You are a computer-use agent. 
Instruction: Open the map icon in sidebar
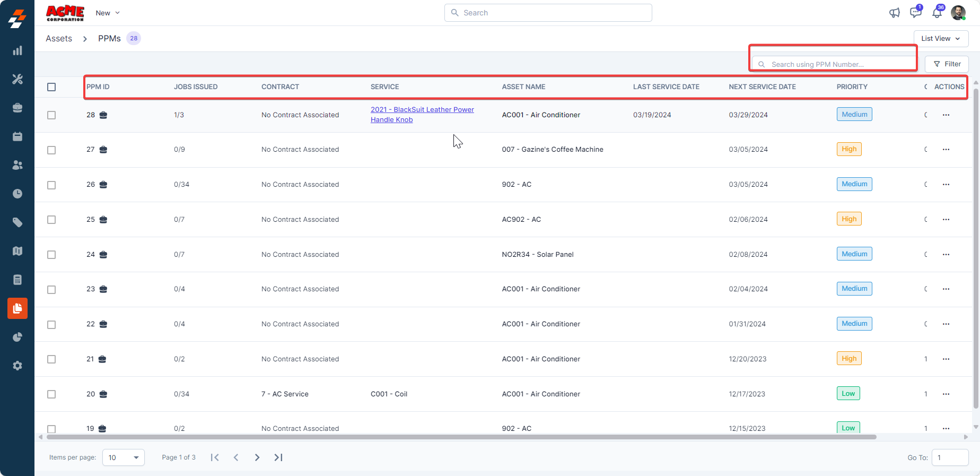[17, 251]
